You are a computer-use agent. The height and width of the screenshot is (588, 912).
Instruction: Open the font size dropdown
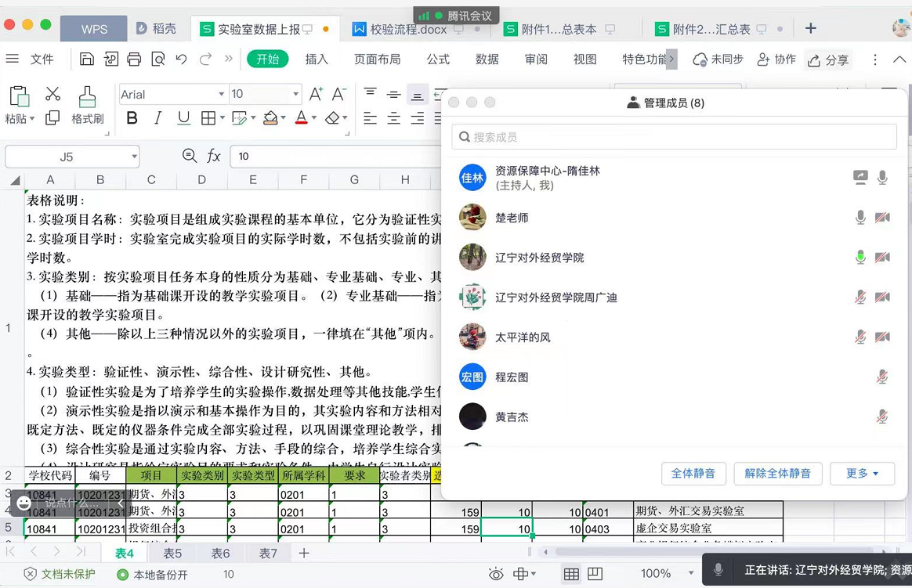296,94
